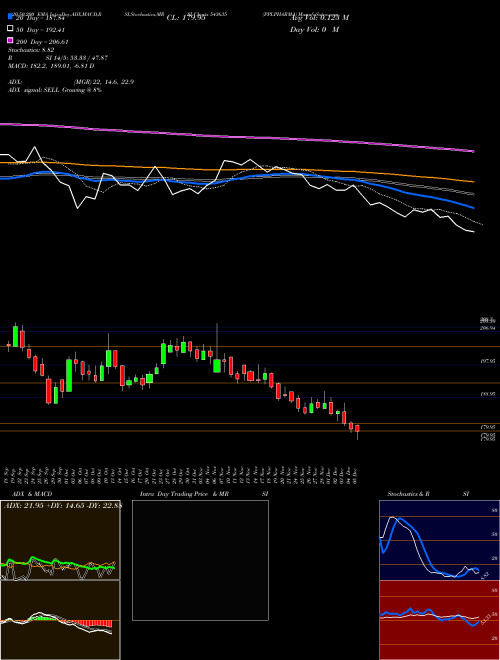Click the magenta 200 Day legend swatch
Image resolution: width=500 pixels, height=660 pixels.
[x=11, y=40]
